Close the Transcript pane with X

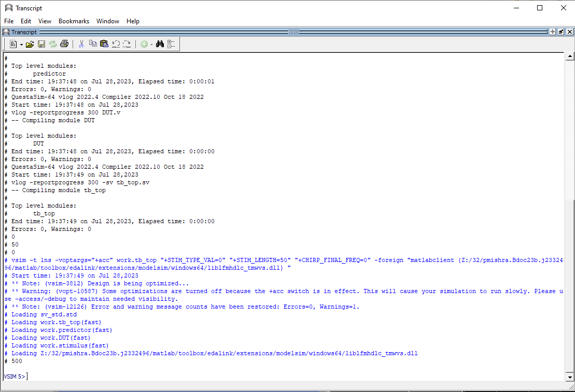pos(569,32)
